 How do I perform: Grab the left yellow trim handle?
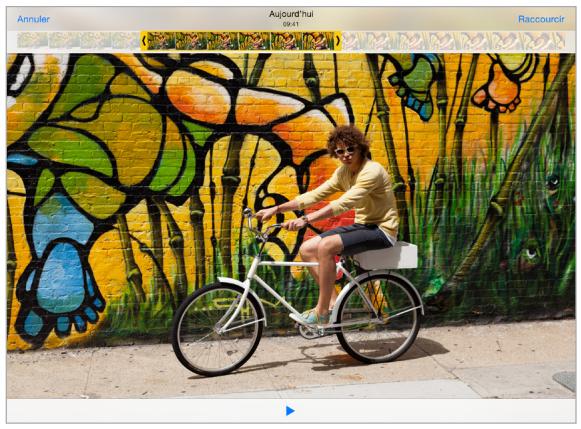coord(144,41)
